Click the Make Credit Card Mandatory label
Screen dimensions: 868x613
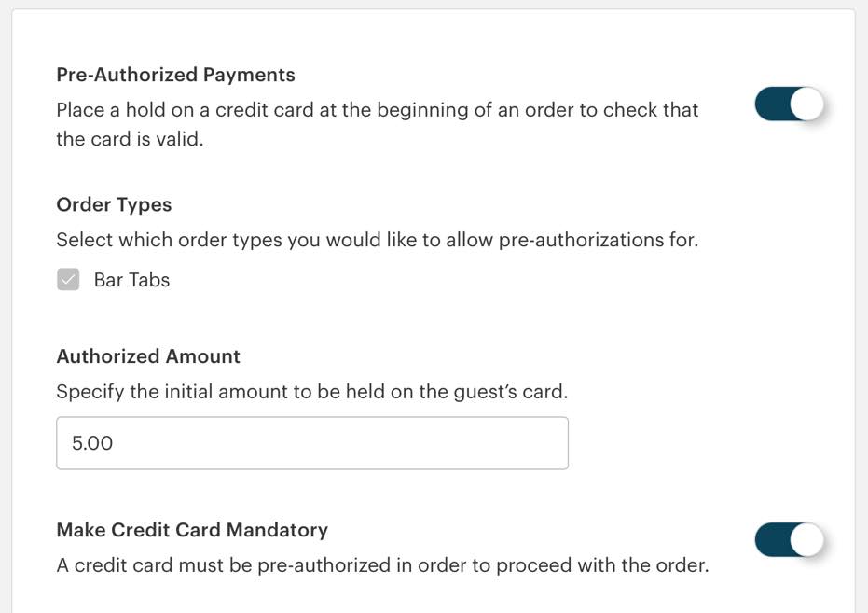192,529
